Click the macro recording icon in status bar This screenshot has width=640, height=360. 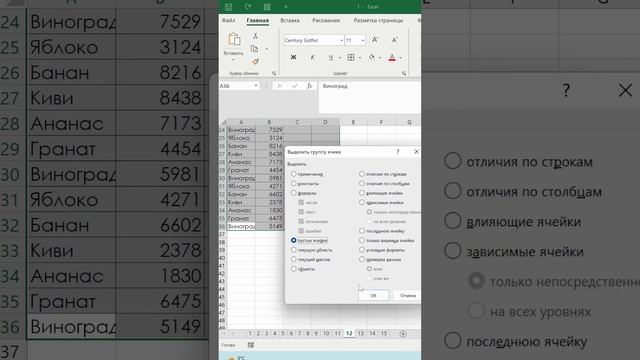(x=251, y=345)
